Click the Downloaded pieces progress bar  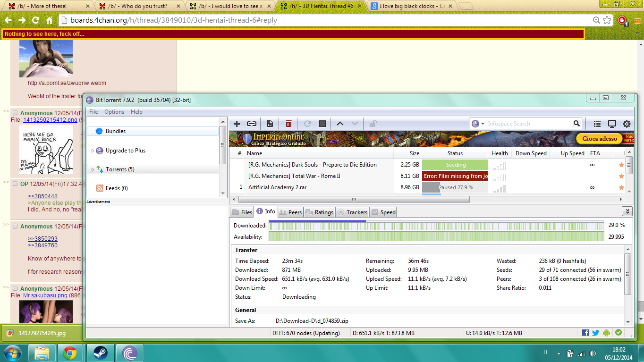pyautogui.click(x=436, y=226)
